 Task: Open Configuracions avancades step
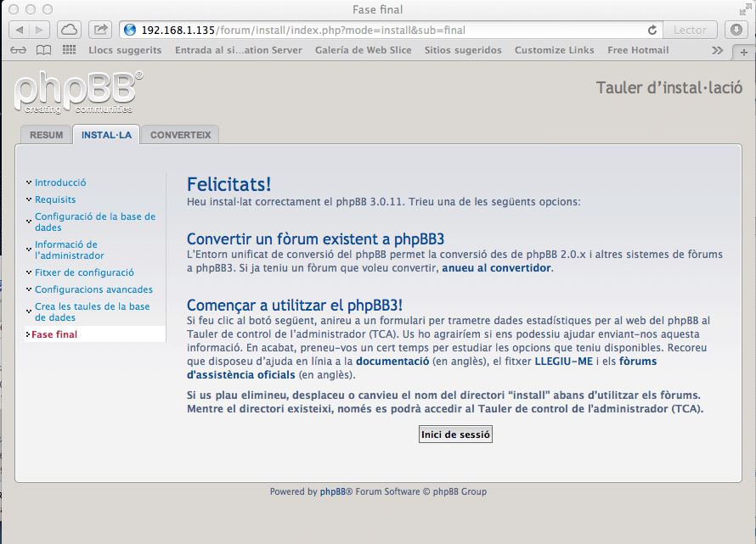[x=93, y=289]
